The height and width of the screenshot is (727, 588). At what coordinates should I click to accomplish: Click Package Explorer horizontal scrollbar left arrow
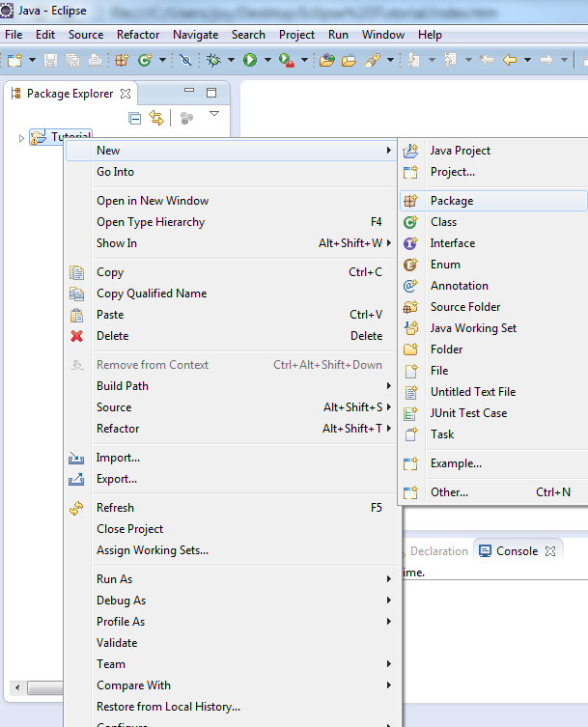click(x=17, y=687)
